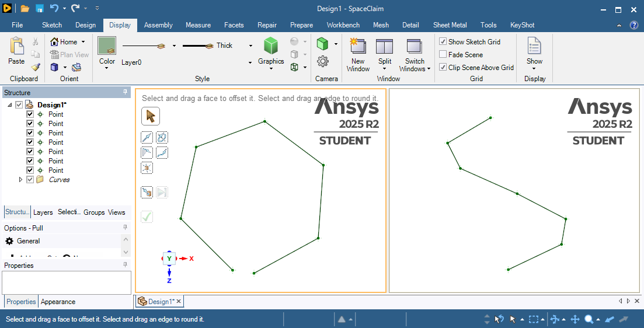The image size is (644, 328).
Task: Enable the Fade Scene checkbox
Action: tap(443, 54)
